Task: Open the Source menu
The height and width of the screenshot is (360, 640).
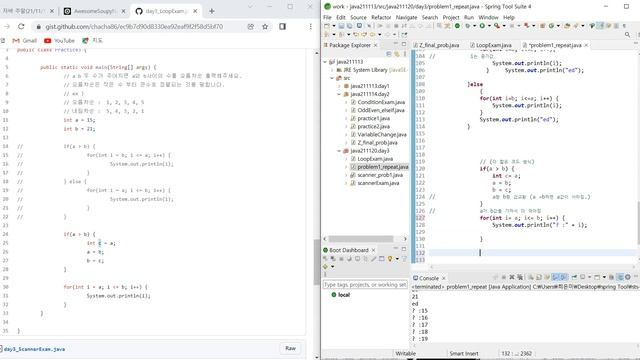Action: pos(358,18)
